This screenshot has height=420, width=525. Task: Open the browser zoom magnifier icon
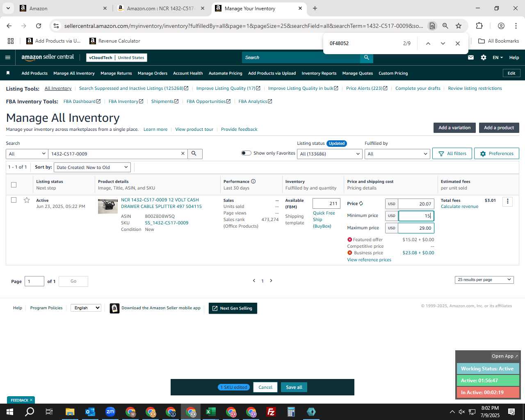(445, 26)
